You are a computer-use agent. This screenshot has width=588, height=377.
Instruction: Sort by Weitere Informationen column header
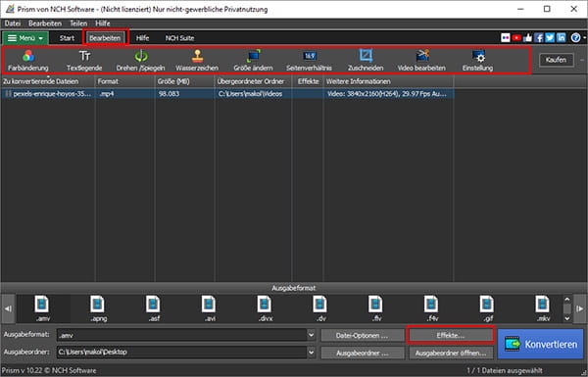tap(388, 81)
